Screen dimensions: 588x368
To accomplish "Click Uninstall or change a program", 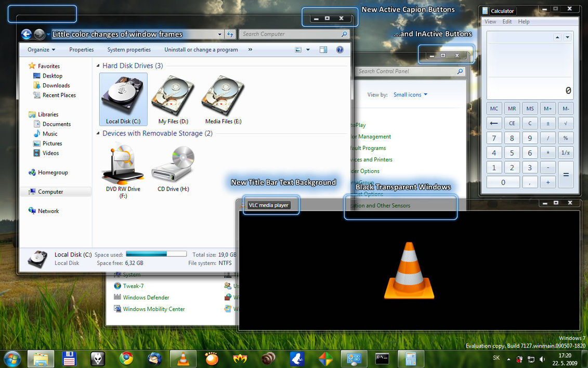I will coord(201,49).
